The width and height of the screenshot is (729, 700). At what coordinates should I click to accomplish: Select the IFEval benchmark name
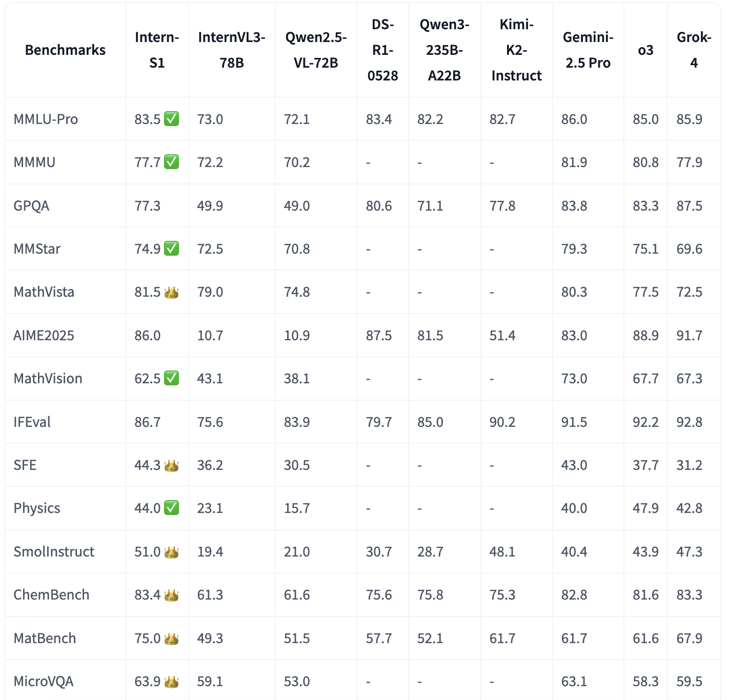32,422
